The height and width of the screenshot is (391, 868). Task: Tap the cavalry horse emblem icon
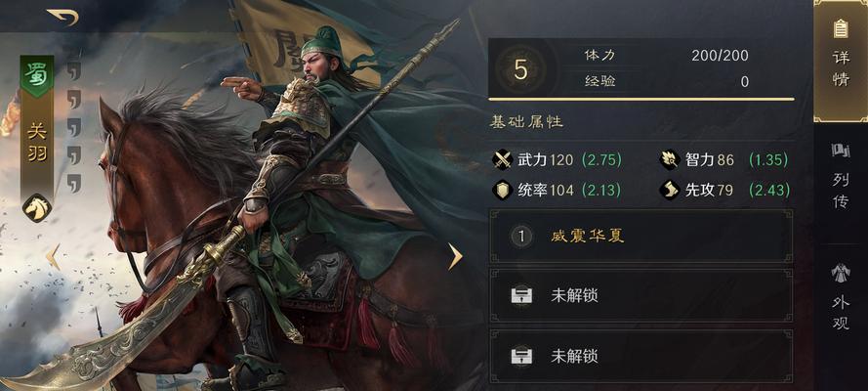pyautogui.click(x=37, y=207)
